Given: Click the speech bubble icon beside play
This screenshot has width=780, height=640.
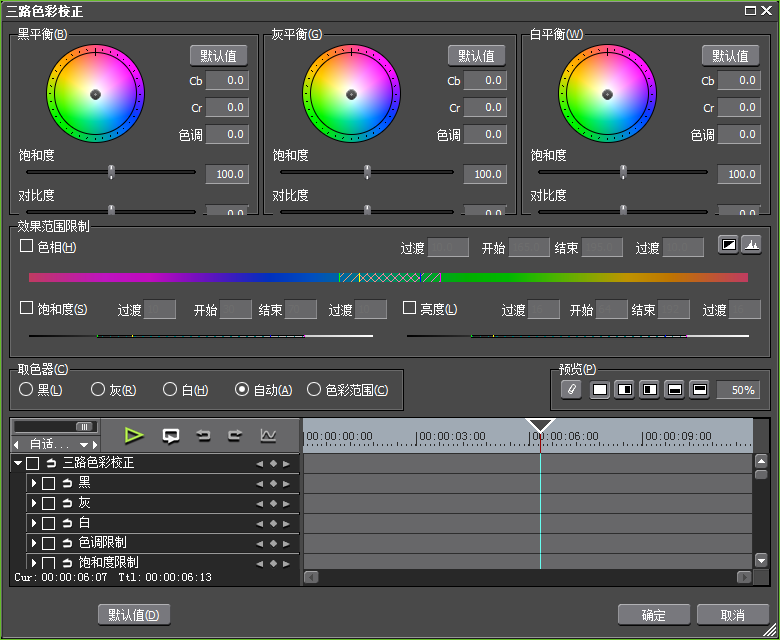Looking at the screenshot, I should 171,435.
